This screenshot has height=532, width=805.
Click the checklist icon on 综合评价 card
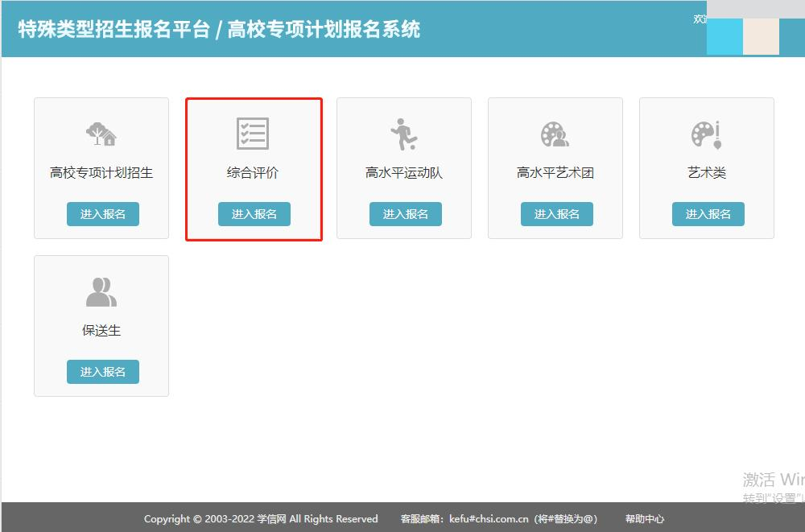click(x=254, y=133)
